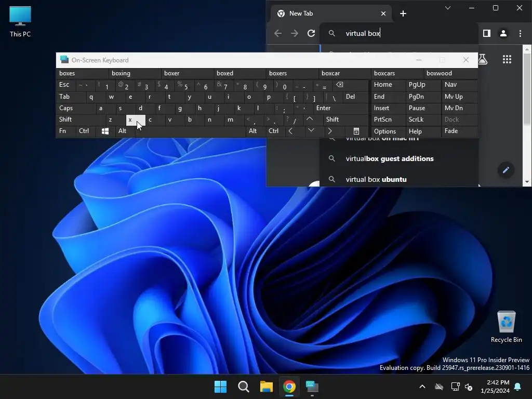Toggle the right Shift key
Screen dimensions: 532x399
pyautogui.click(x=345, y=120)
